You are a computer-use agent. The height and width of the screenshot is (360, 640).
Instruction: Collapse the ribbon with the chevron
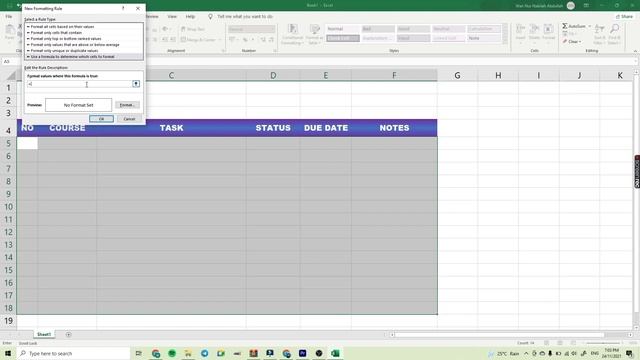635,51
